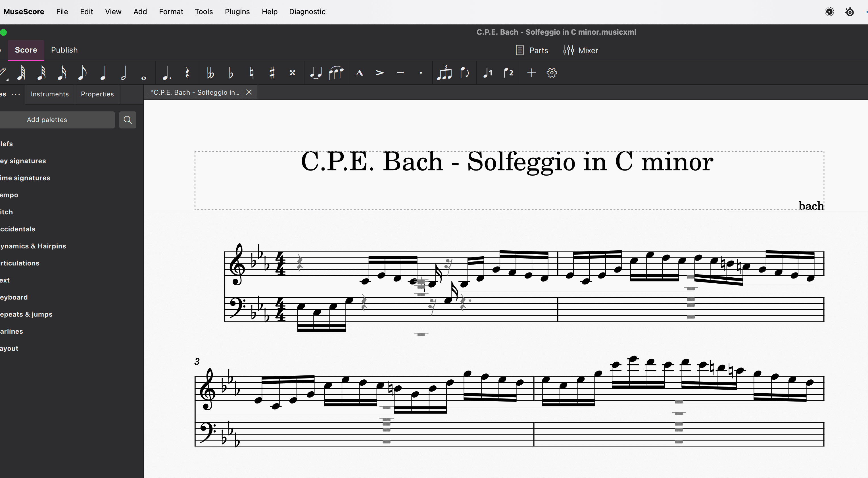
Task: Expand the Dynamics & Hairpins palette
Action: [34, 246]
